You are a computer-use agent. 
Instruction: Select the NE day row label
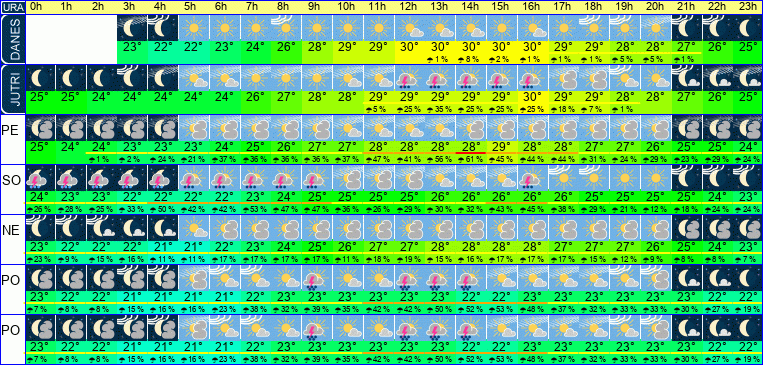[x=10, y=230]
